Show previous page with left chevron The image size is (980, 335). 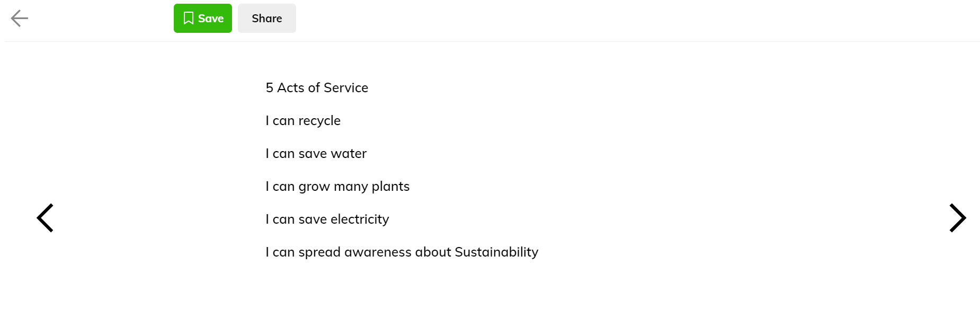(x=45, y=218)
